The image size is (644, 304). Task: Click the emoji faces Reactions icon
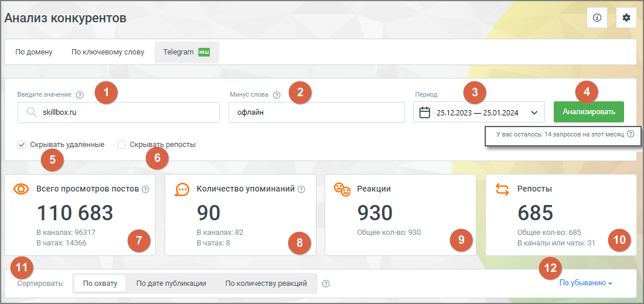pyautogui.click(x=342, y=189)
